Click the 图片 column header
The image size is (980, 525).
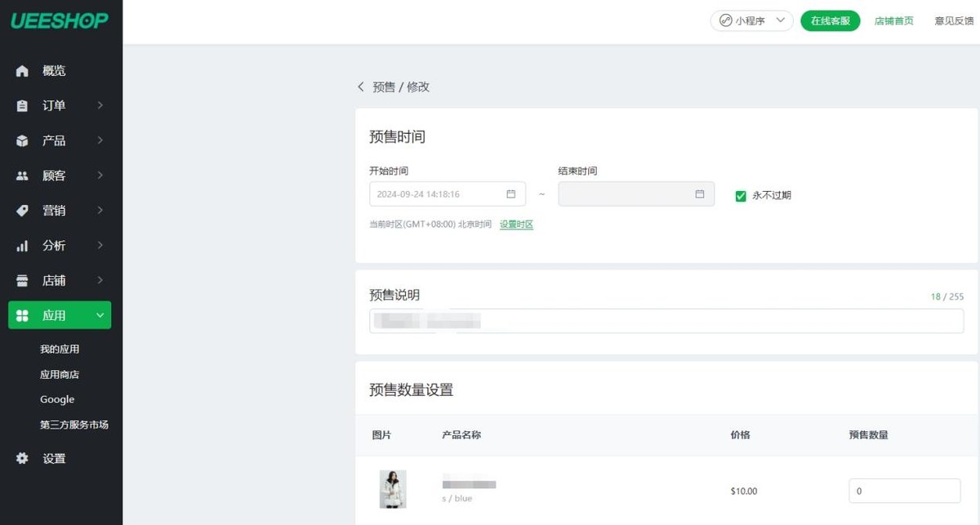point(381,435)
